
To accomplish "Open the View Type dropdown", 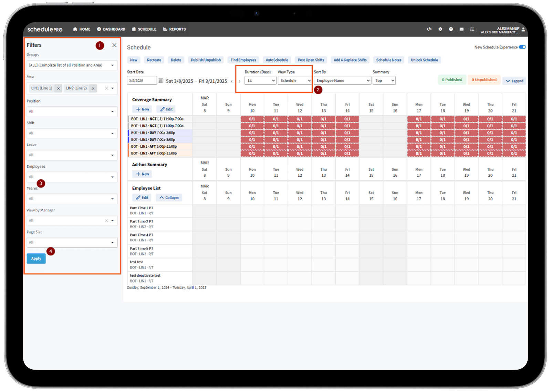I will [x=294, y=81].
